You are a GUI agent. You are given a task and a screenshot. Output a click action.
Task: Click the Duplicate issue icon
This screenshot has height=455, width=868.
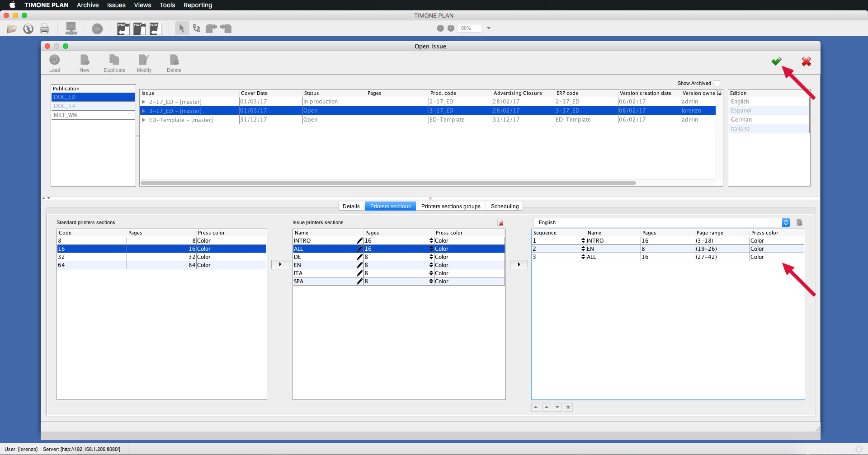click(114, 60)
